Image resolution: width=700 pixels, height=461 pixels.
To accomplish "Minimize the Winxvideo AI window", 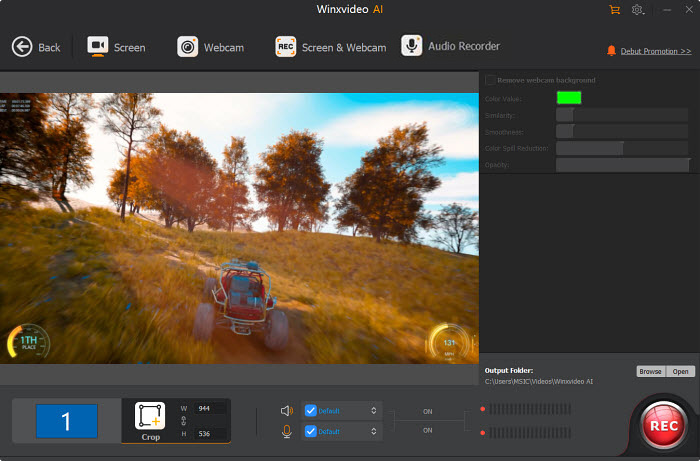I will pyautogui.click(x=667, y=10).
